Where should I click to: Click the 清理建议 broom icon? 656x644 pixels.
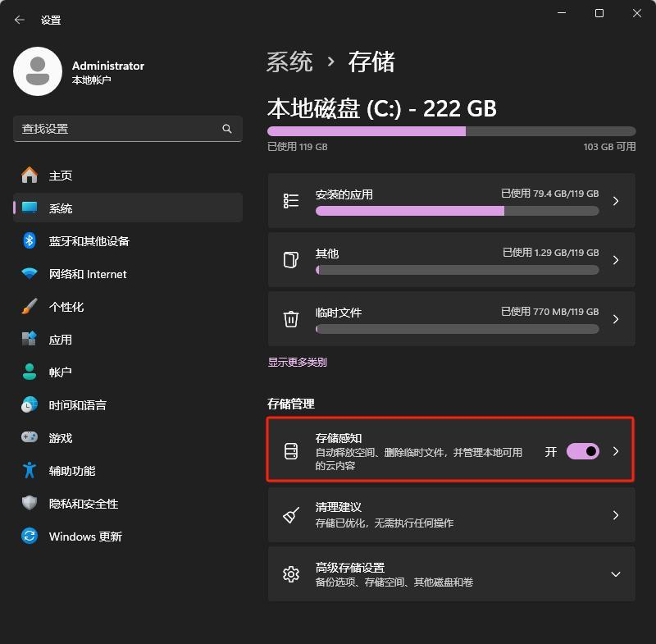291,515
